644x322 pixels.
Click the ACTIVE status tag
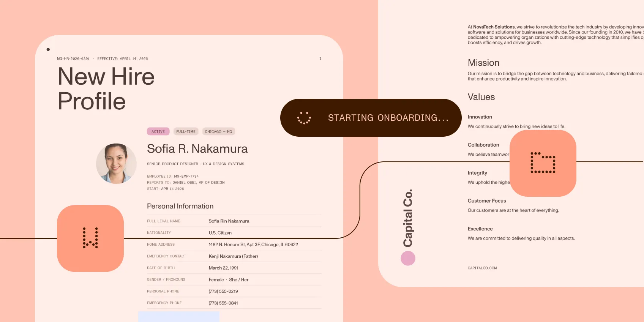(158, 131)
